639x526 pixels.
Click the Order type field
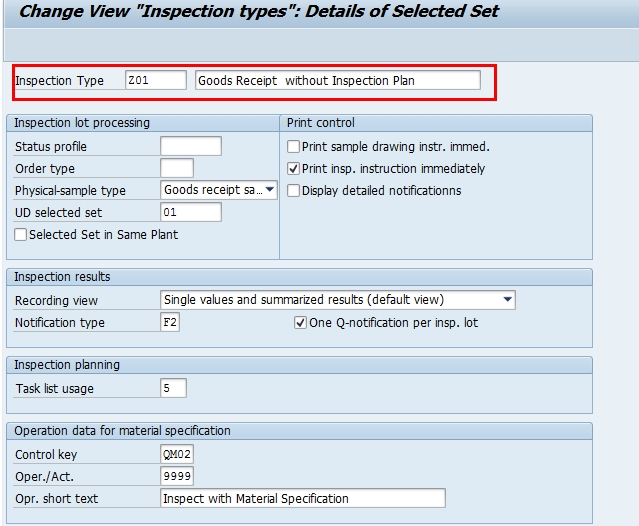(x=177, y=168)
